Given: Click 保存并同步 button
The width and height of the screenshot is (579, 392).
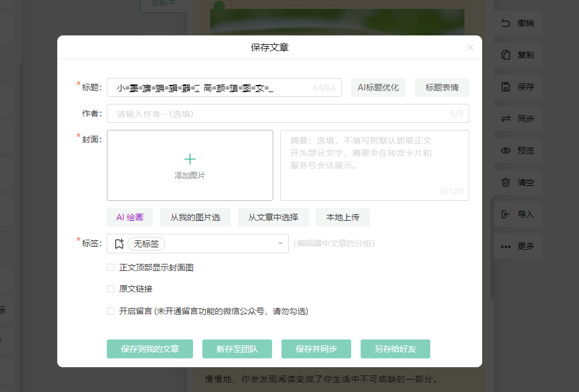Looking at the screenshot, I should click(316, 349).
